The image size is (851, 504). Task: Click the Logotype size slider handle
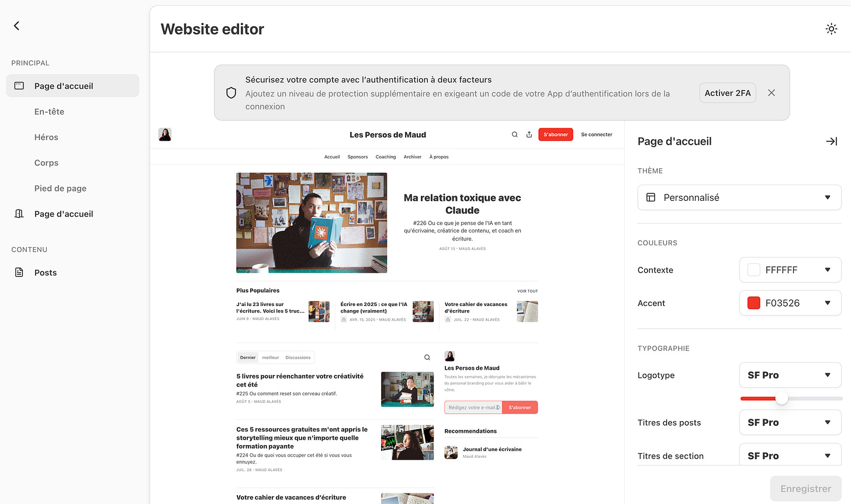[x=781, y=399]
